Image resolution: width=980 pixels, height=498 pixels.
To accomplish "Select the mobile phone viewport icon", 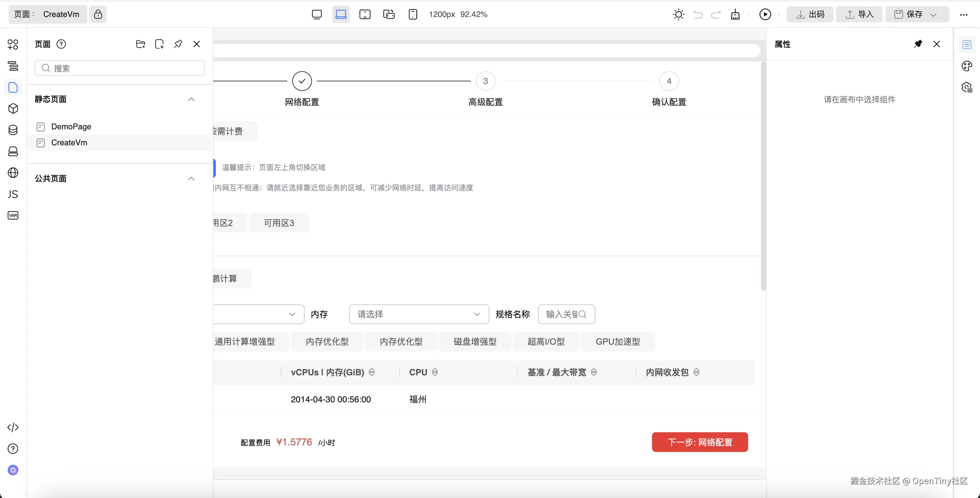I will tap(413, 14).
